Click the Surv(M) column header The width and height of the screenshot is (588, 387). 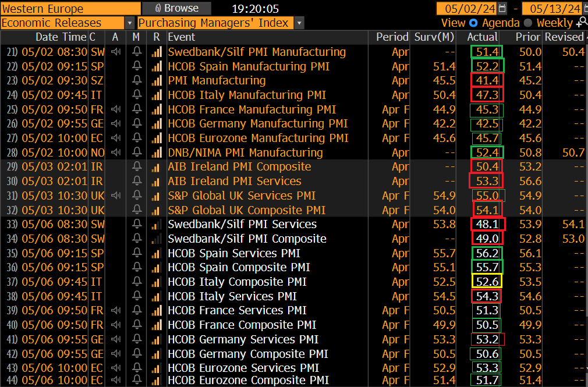(x=434, y=37)
